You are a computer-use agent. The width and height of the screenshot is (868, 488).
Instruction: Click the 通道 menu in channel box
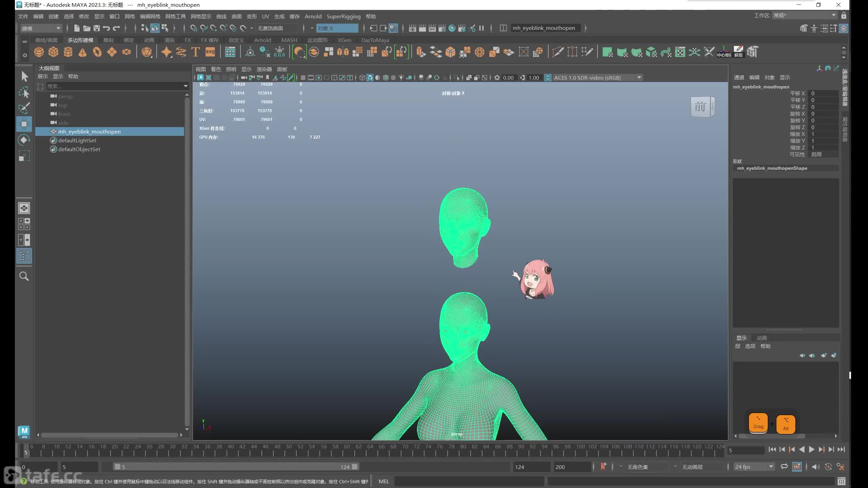pyautogui.click(x=739, y=77)
